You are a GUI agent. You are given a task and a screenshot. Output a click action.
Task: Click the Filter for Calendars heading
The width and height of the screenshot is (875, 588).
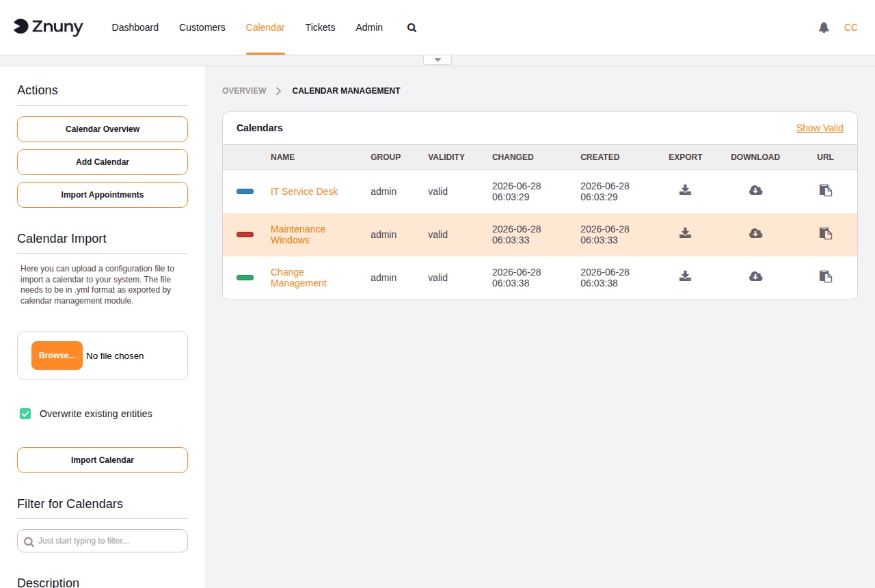tap(70, 504)
